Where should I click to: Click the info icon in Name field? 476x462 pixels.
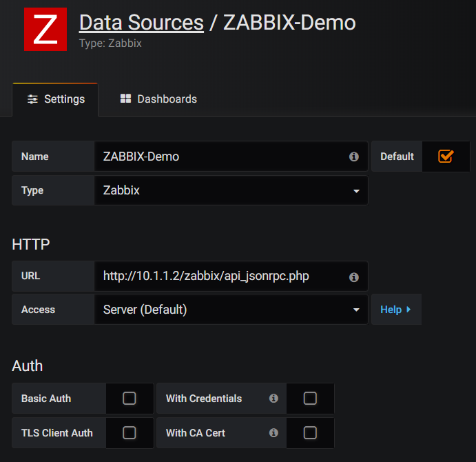point(353,157)
